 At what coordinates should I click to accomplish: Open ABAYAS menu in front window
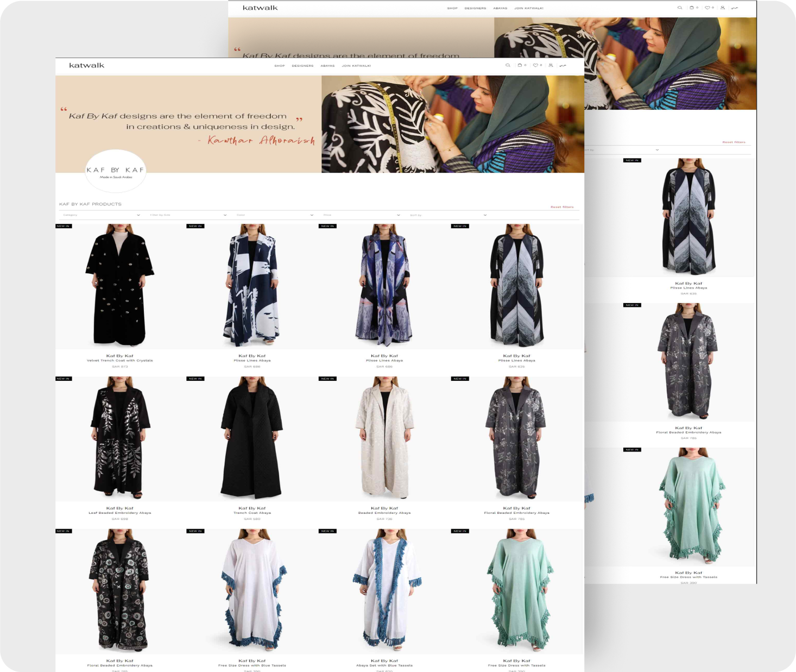(327, 66)
